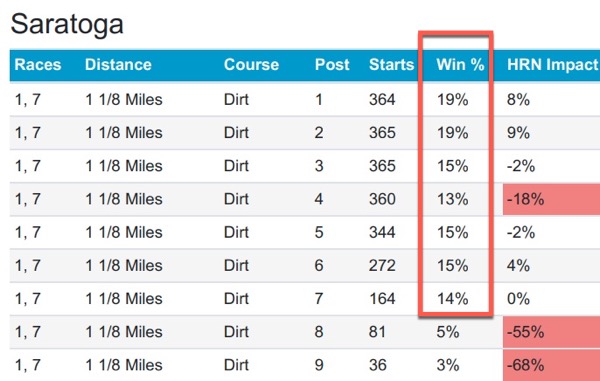Select the Course column header
600x381 pixels.
(x=251, y=65)
